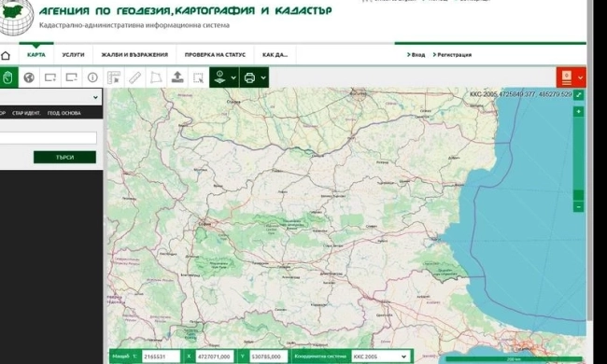The height and width of the screenshot is (364, 607).
Task: Activate the zoom-in rectangle tool
Action: pos(50,77)
